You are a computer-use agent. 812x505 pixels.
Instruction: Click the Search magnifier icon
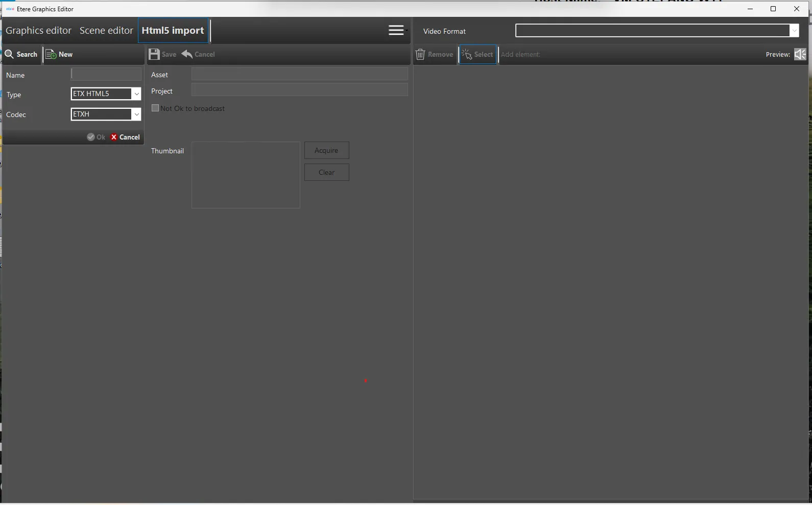coord(9,54)
